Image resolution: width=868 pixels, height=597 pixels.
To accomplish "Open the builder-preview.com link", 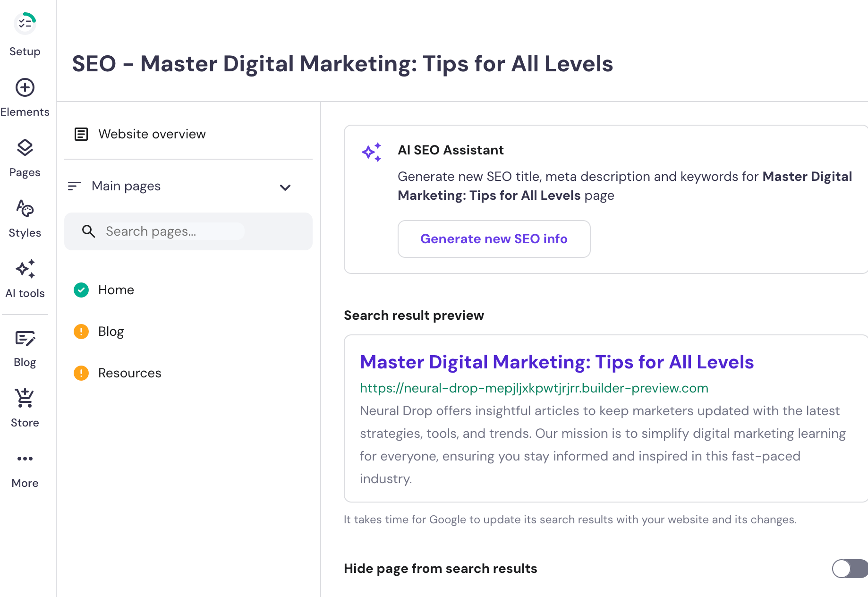I will point(534,388).
